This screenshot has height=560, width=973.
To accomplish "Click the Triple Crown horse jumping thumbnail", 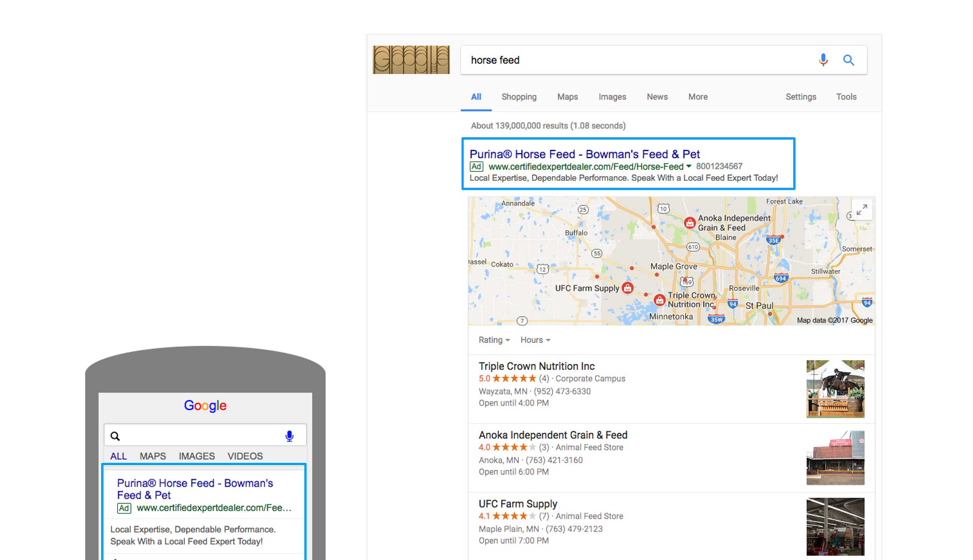I will (x=835, y=389).
